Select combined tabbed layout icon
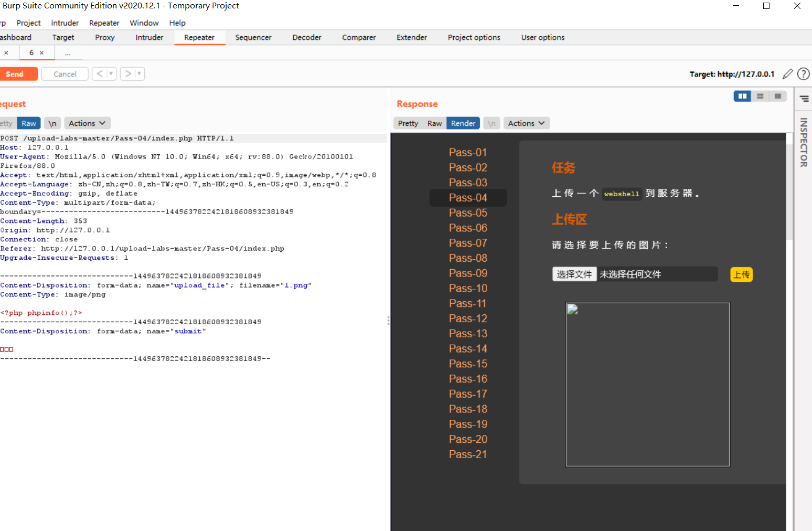 [x=778, y=96]
